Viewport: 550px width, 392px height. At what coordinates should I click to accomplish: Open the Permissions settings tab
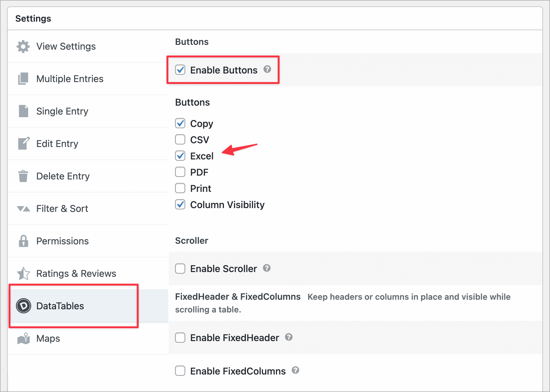point(62,241)
